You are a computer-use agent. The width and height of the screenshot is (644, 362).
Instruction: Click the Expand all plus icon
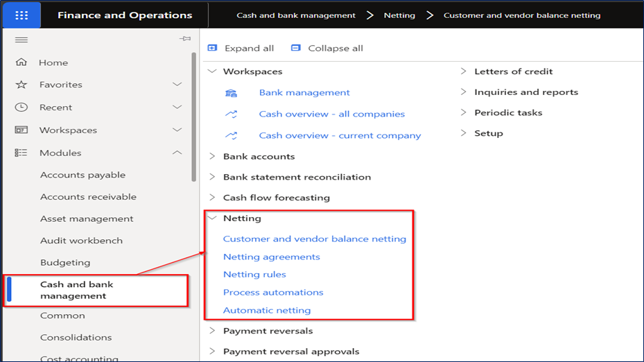click(212, 48)
